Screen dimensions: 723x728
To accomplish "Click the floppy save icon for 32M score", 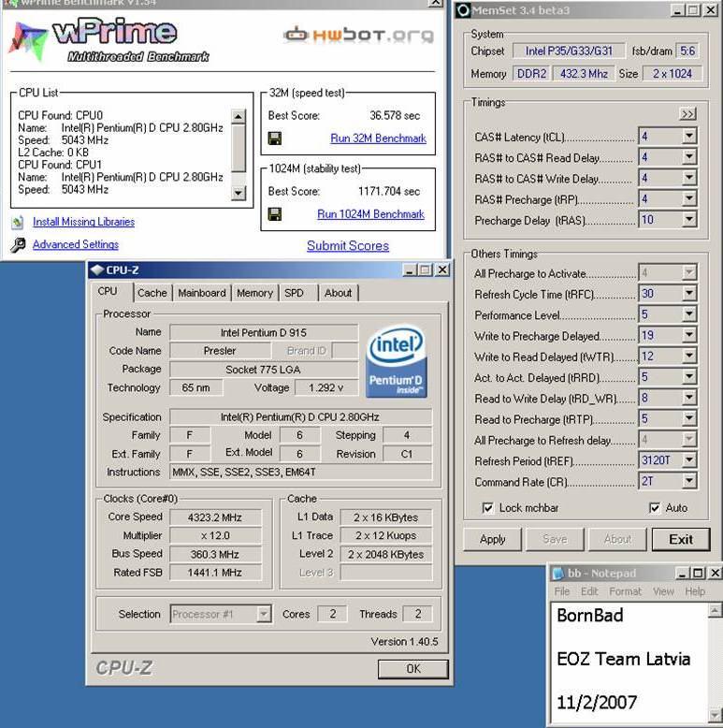I will point(275,138).
